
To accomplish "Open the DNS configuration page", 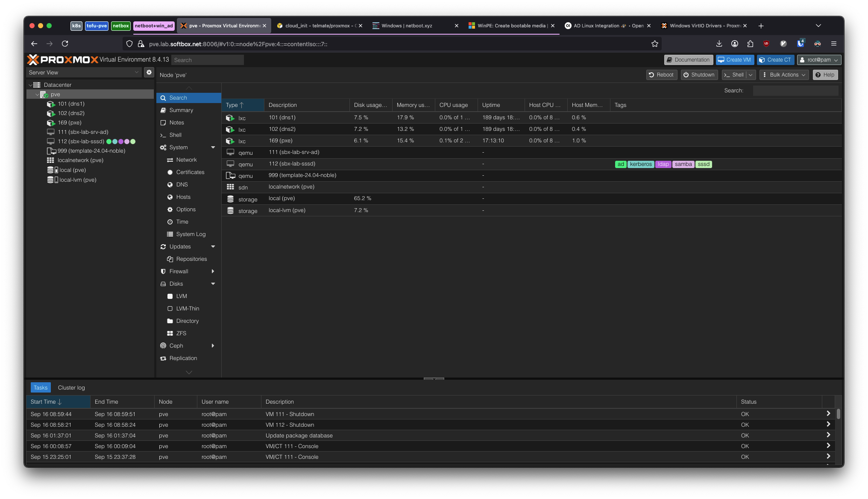I will tap(182, 184).
